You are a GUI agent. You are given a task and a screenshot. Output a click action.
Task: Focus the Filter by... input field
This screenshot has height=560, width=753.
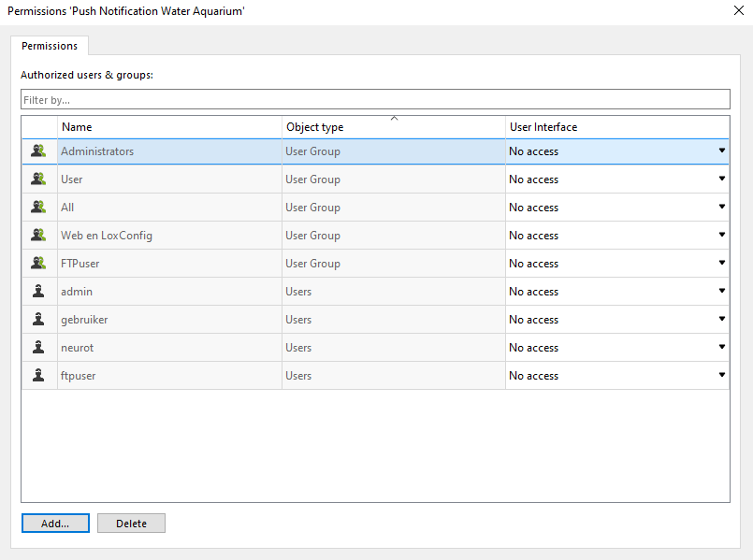click(x=375, y=99)
